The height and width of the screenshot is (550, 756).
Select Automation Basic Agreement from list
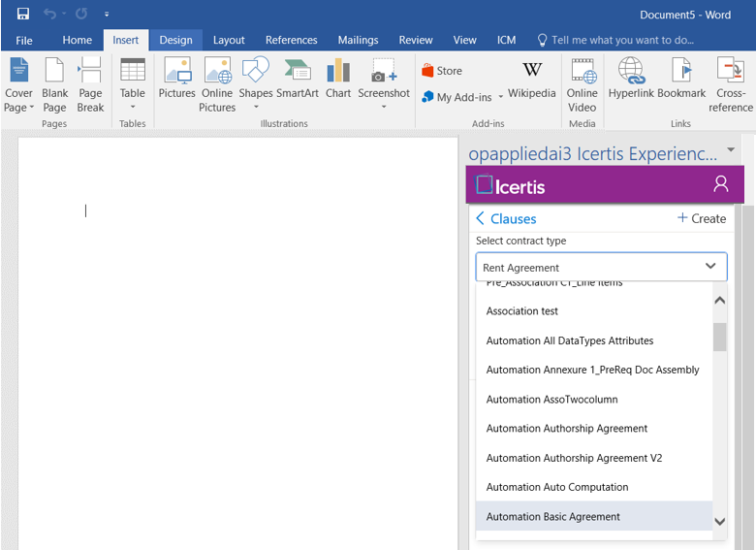[x=553, y=516]
